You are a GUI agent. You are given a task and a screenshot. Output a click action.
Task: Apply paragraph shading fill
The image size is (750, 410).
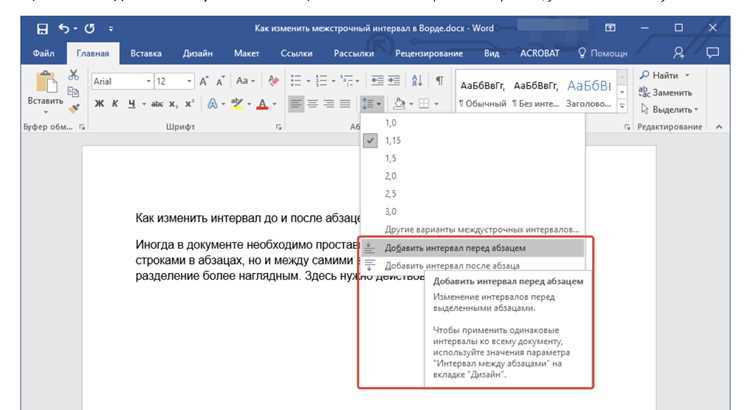(399, 104)
